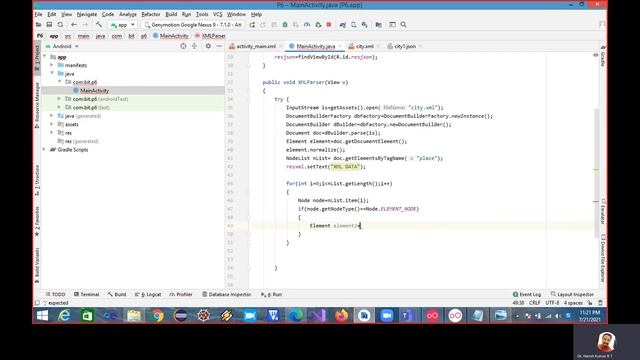Open the Run tool window

click(271, 294)
